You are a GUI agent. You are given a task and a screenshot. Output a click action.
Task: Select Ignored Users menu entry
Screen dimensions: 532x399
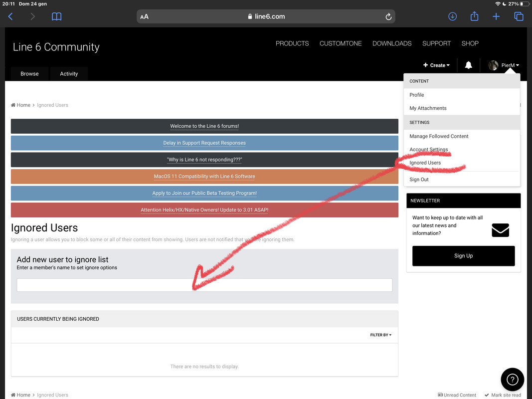click(x=425, y=163)
